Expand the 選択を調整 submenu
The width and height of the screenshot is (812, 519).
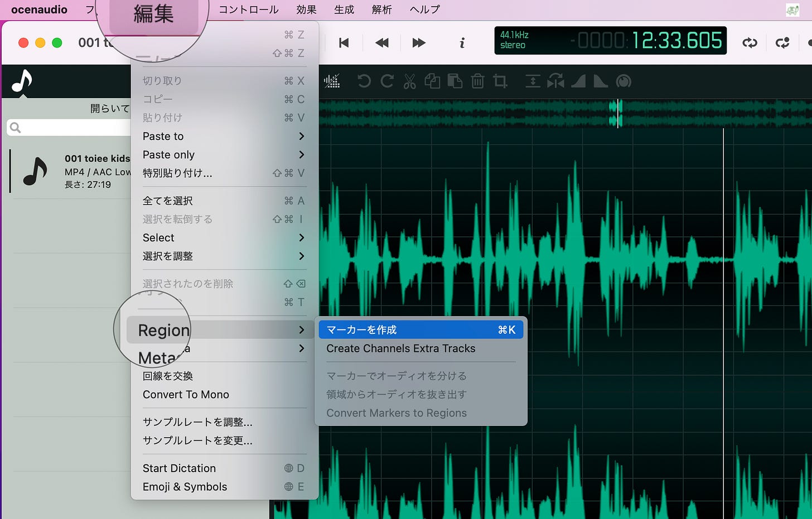225,256
